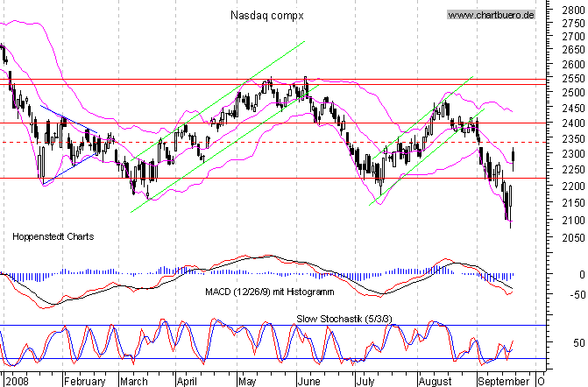Select the 2450 price axis label
Screen dimensions: 588x387
[574, 109]
